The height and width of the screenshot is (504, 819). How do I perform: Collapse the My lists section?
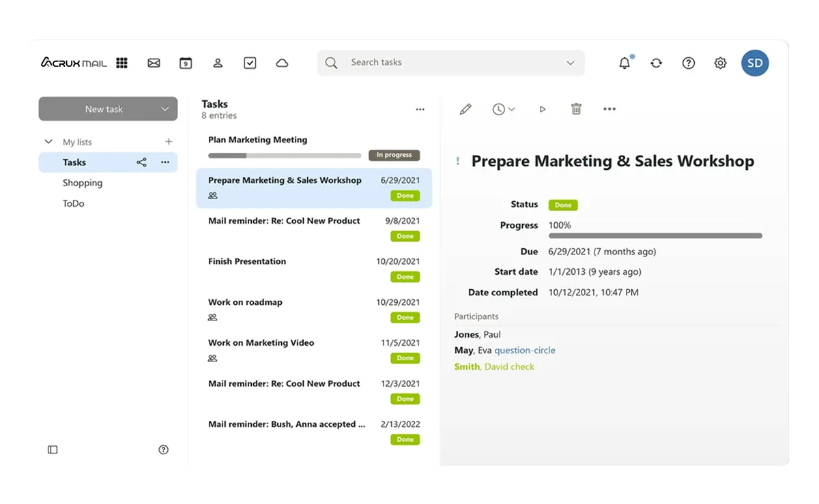tap(48, 142)
